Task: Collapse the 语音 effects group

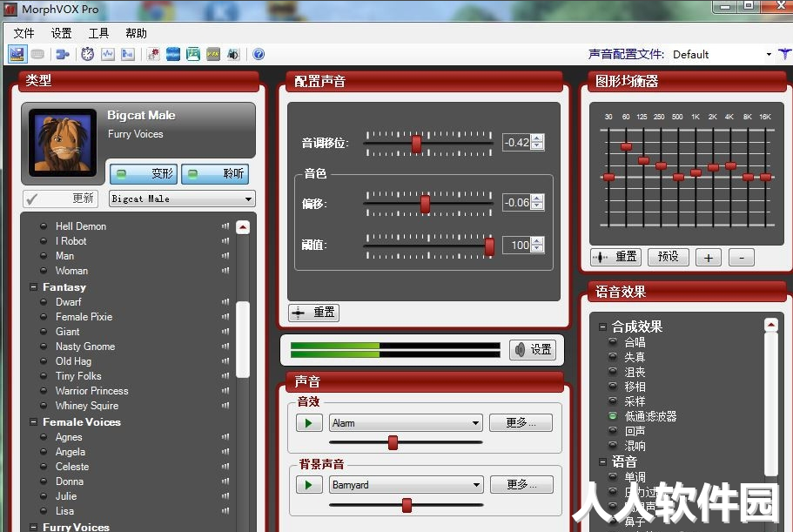Action: (x=602, y=461)
